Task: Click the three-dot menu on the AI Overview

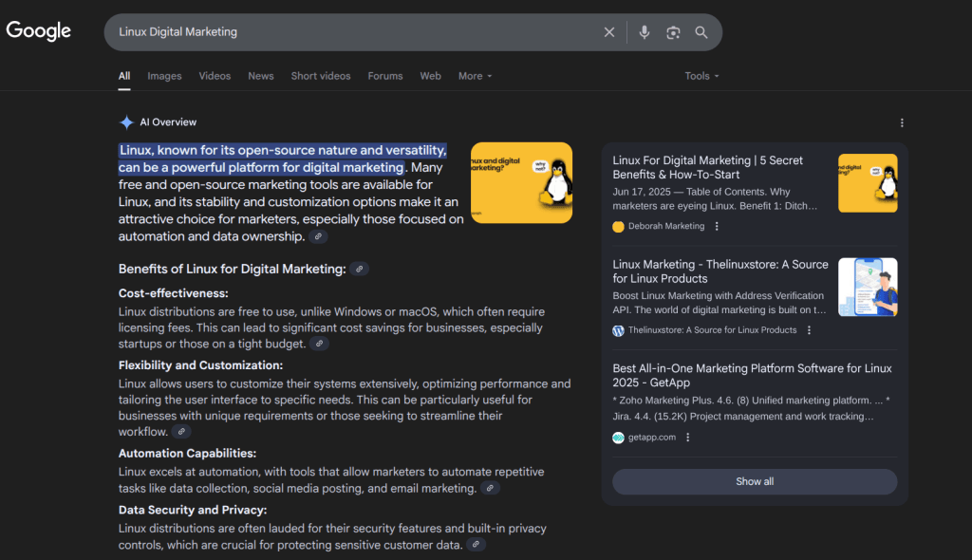Action: [x=902, y=122]
